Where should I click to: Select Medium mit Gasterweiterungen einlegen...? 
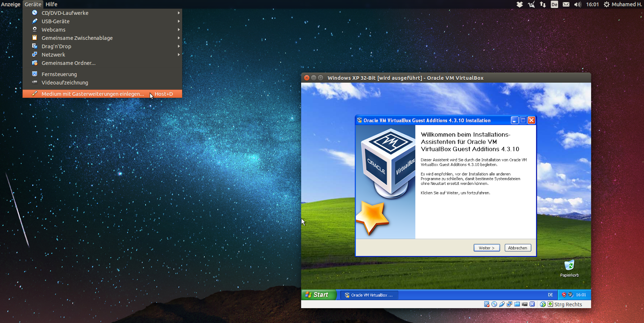[102, 94]
